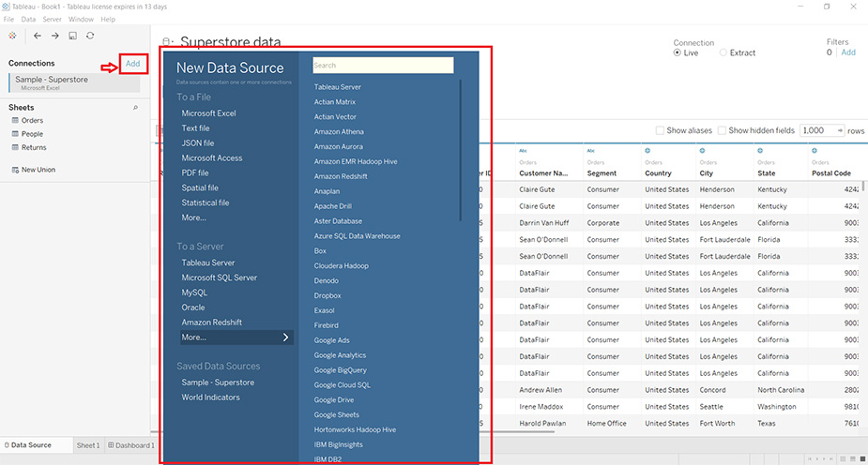This screenshot has width=868, height=465.
Task: Pick Google BigQuery from connector list
Action: click(340, 370)
